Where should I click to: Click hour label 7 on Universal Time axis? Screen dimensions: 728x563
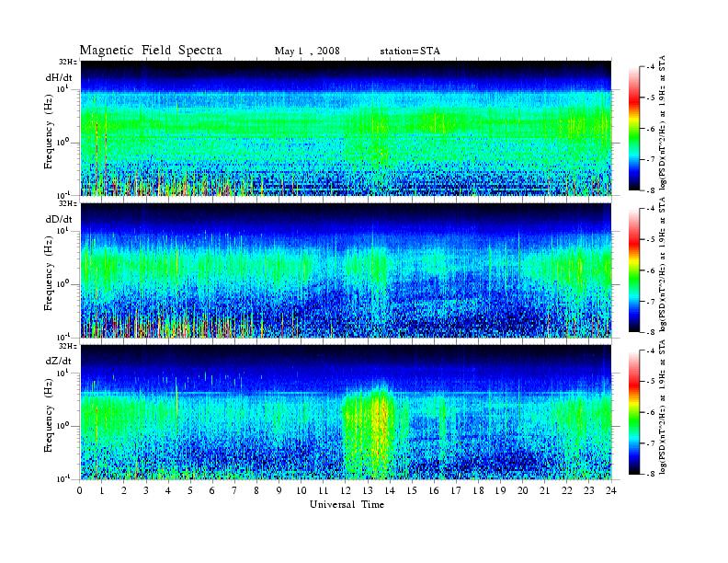[234, 490]
